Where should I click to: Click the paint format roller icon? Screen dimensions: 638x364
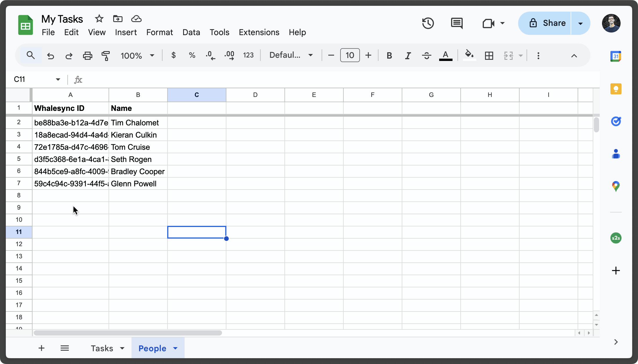106,55
